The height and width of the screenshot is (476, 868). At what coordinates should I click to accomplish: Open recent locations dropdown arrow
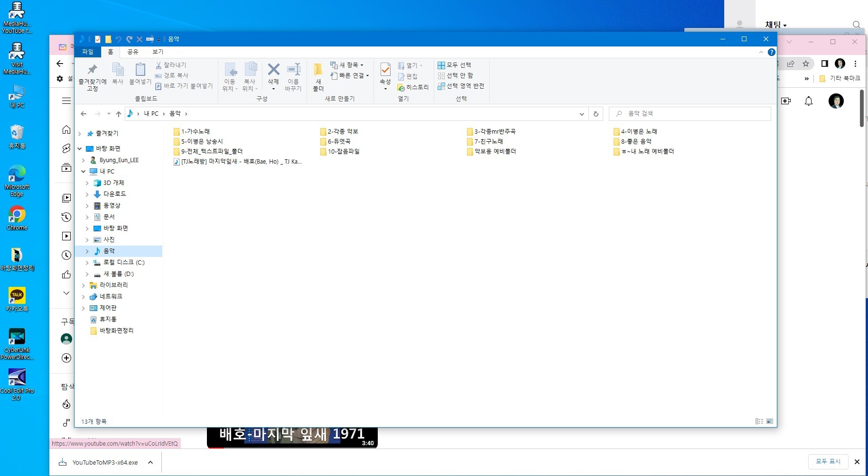tap(109, 114)
